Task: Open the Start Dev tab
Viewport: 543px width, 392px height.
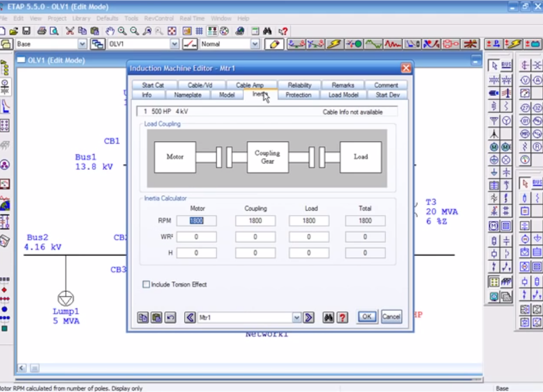Action: pyautogui.click(x=387, y=95)
